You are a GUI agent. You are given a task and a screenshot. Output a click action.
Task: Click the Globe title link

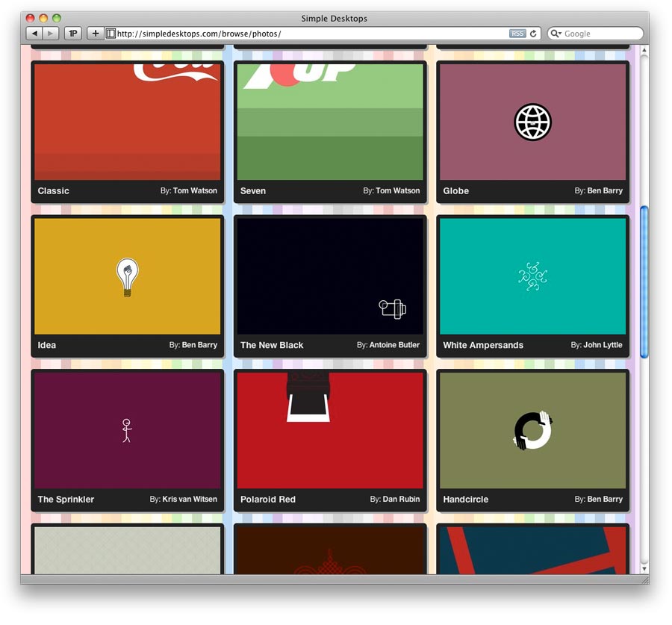pos(456,190)
